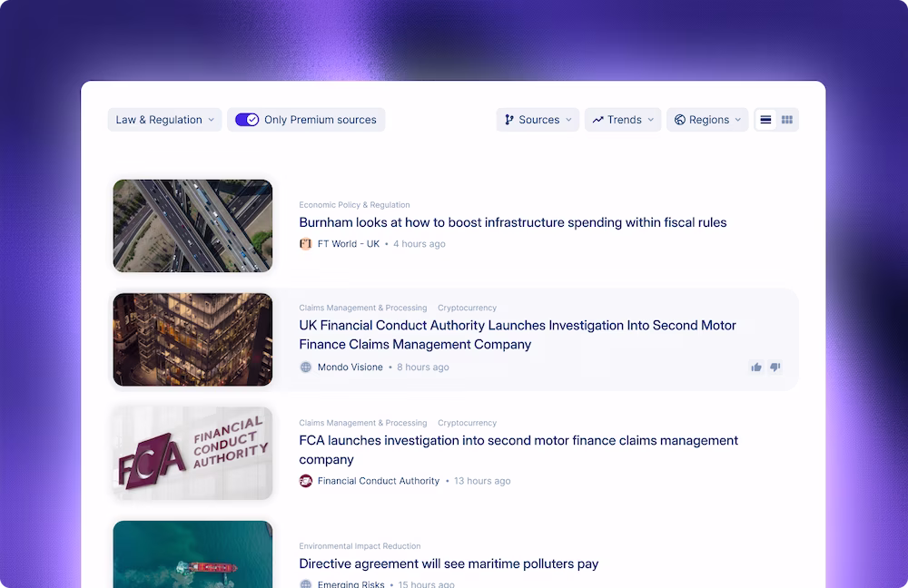Toggle the Only Premium sources switch
Screen dimensions: 908x588
point(247,120)
